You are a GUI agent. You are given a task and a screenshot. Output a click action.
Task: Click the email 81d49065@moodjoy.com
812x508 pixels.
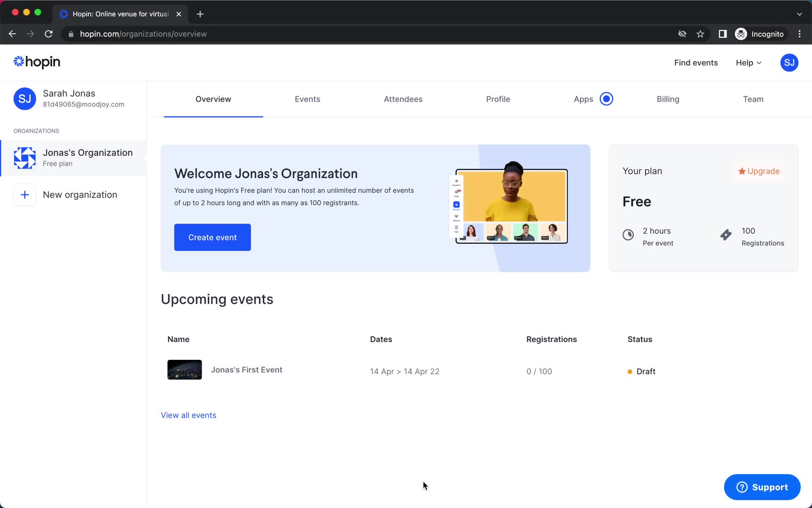[x=84, y=104]
